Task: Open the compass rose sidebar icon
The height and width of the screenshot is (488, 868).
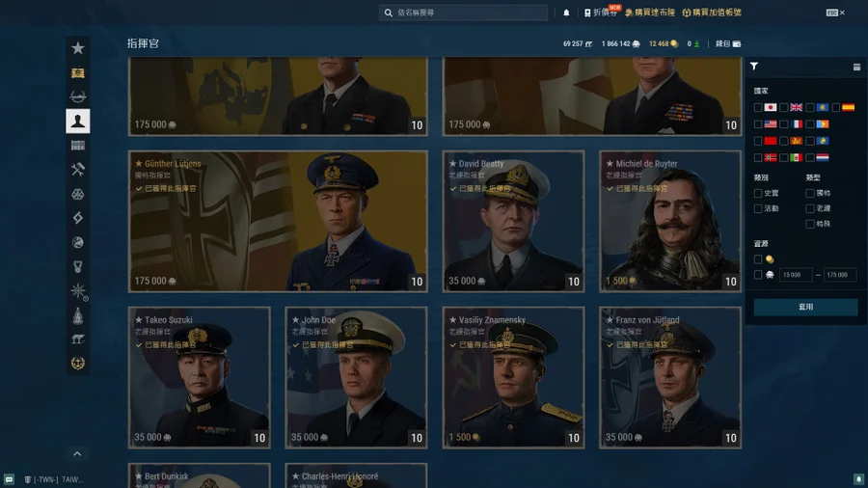Action: coord(78,290)
